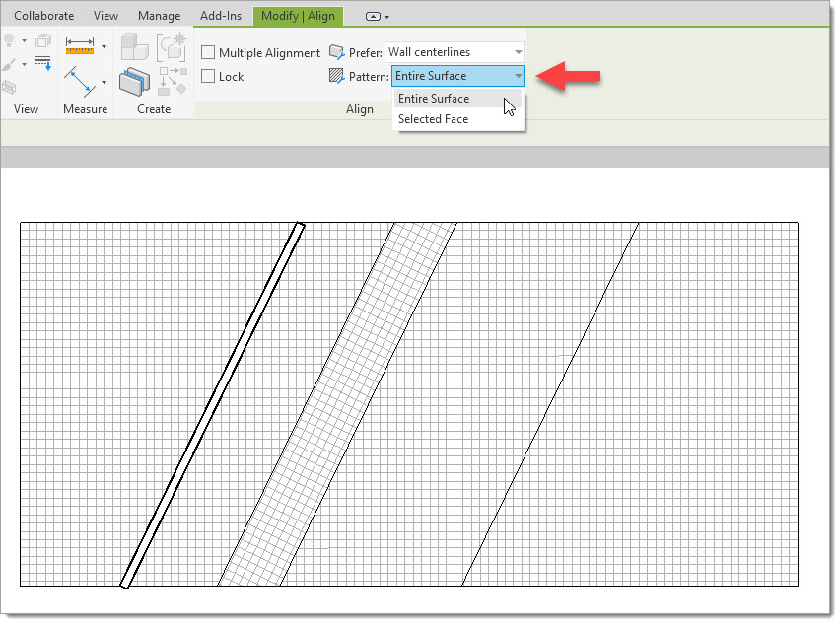Open the Prefer Wall centerlines dropdown

tap(455, 52)
